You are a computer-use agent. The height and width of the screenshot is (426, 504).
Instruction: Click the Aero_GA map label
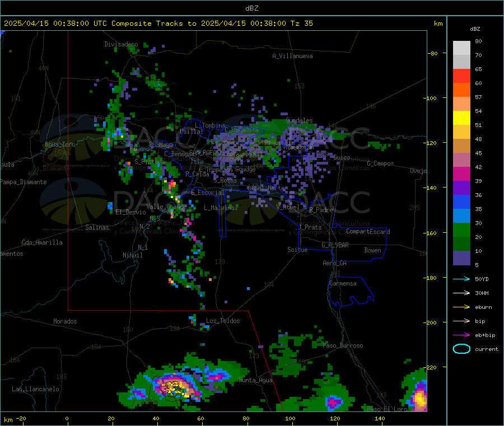tap(335, 263)
